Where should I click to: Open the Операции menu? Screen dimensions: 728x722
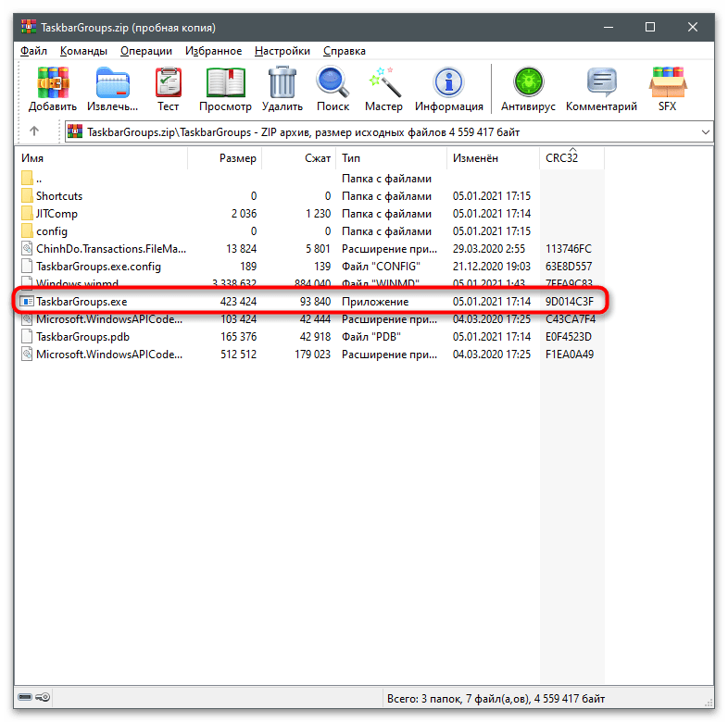pos(146,51)
